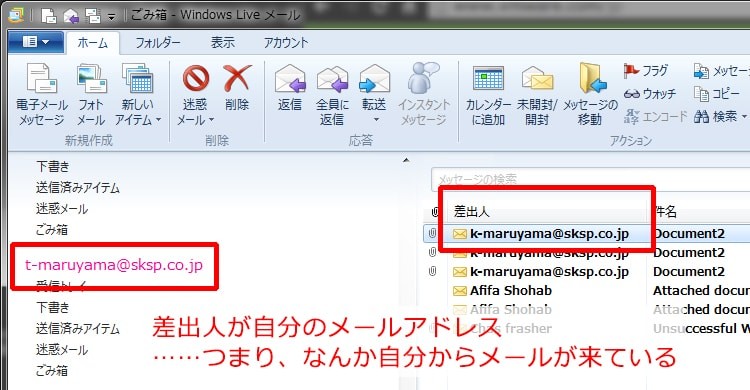Click quick access new mail icon
The height and width of the screenshot is (390, 750).
(48, 16)
